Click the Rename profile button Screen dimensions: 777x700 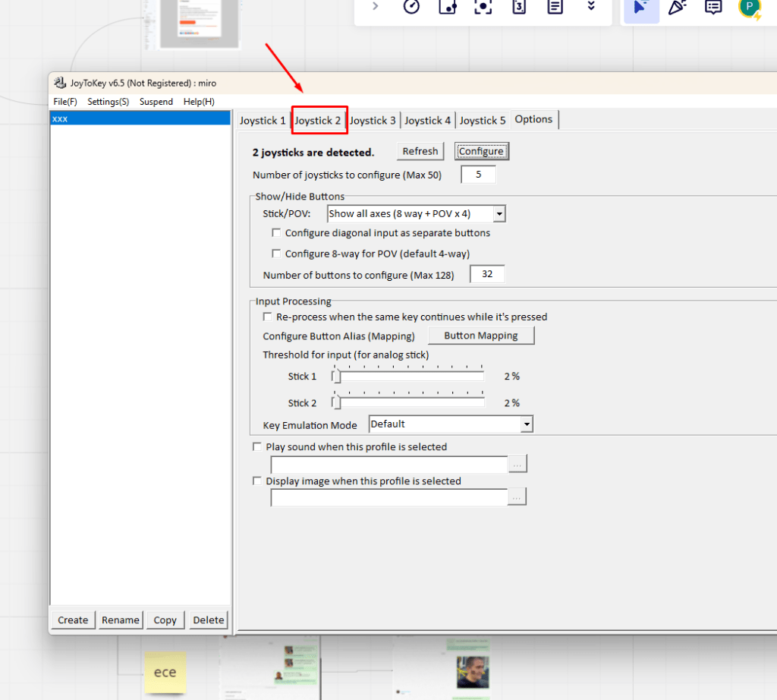click(121, 620)
